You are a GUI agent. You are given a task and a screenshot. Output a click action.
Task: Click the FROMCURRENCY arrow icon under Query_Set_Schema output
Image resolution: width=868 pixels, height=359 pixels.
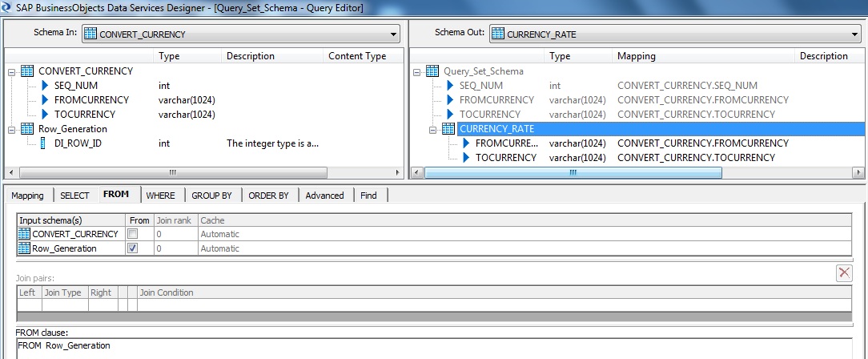(451, 99)
